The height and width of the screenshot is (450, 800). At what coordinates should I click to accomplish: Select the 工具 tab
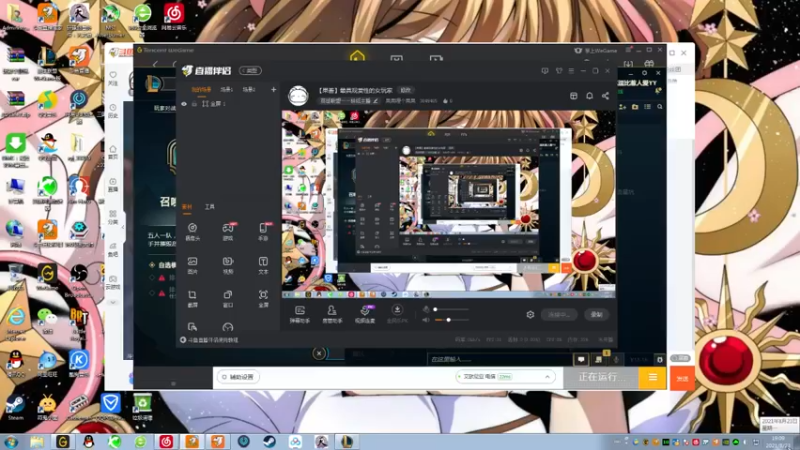[210, 207]
